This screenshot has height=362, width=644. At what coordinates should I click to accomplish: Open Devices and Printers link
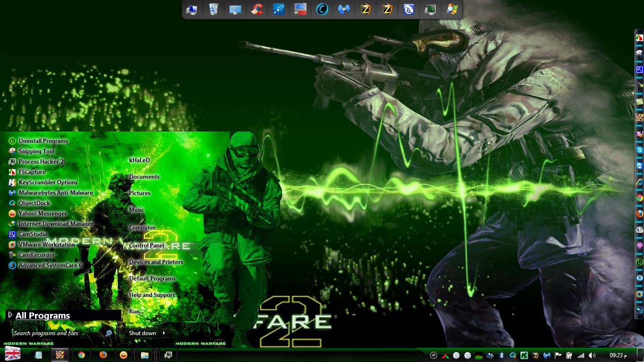156,262
